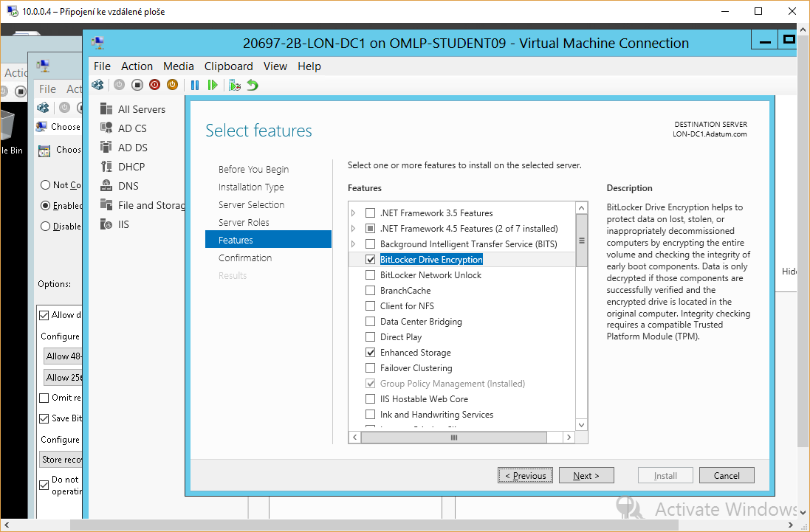Uncheck Enhanced Storage
Image resolution: width=810 pixels, height=532 pixels.
tap(371, 352)
